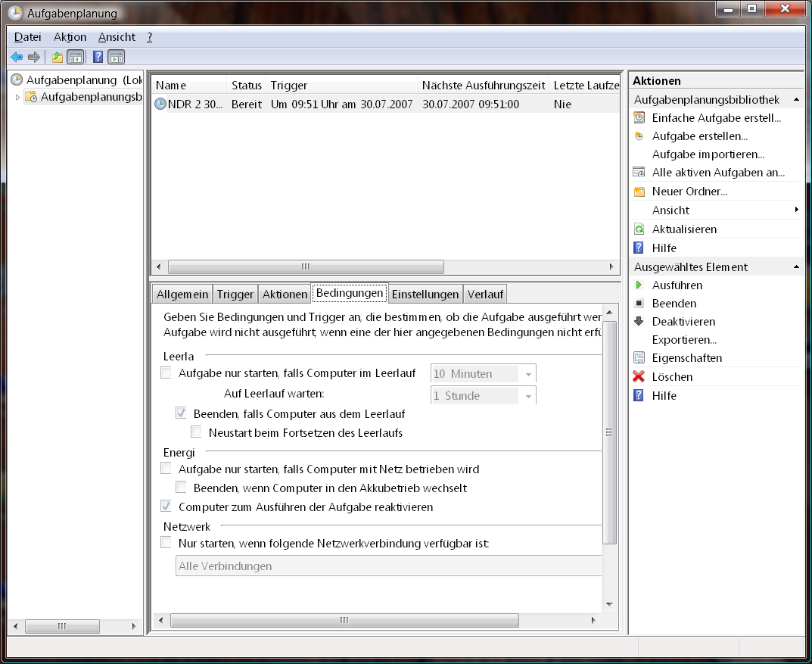812x664 pixels.
Task: Click the task list horizontal scrollbar
Action: click(306, 267)
